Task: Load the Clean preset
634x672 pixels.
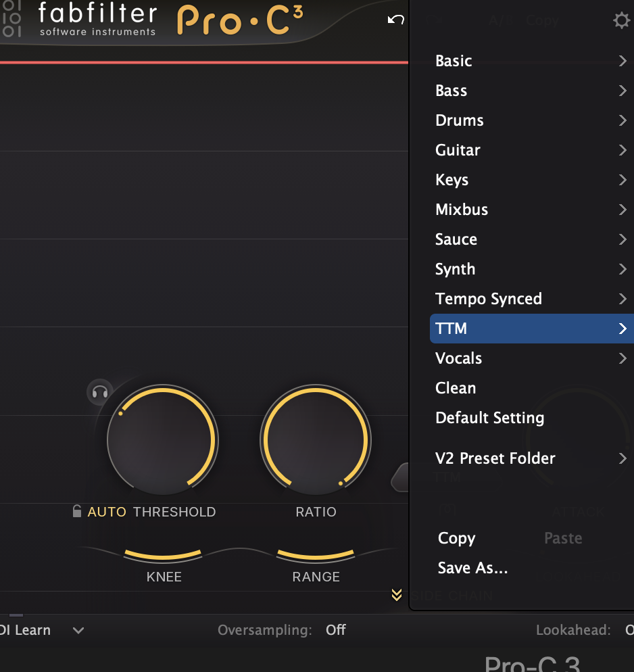Action: click(x=532, y=388)
